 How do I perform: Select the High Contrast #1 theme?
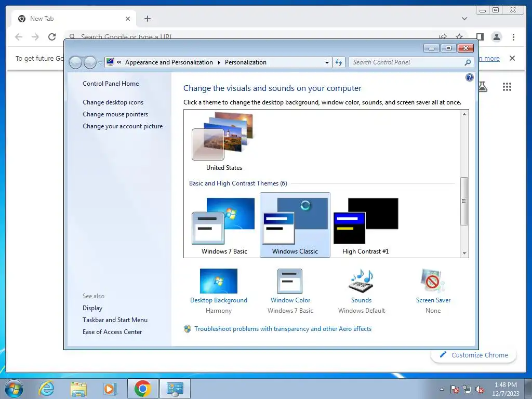[365, 225]
